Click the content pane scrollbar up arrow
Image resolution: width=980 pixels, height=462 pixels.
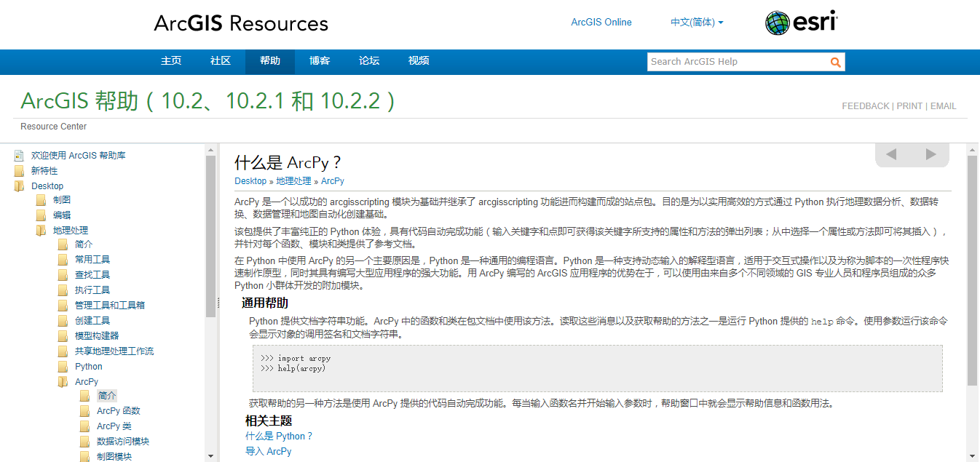point(972,149)
